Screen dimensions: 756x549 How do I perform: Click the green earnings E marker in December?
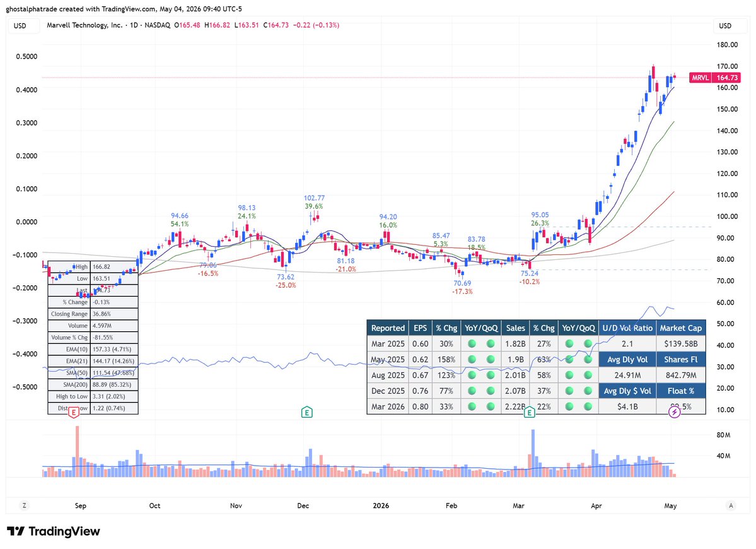[x=306, y=413]
